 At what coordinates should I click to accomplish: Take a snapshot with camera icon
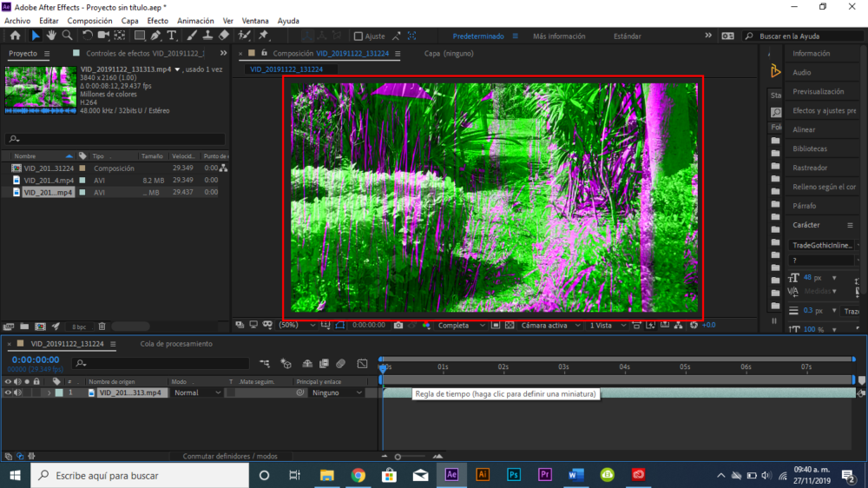pos(398,325)
